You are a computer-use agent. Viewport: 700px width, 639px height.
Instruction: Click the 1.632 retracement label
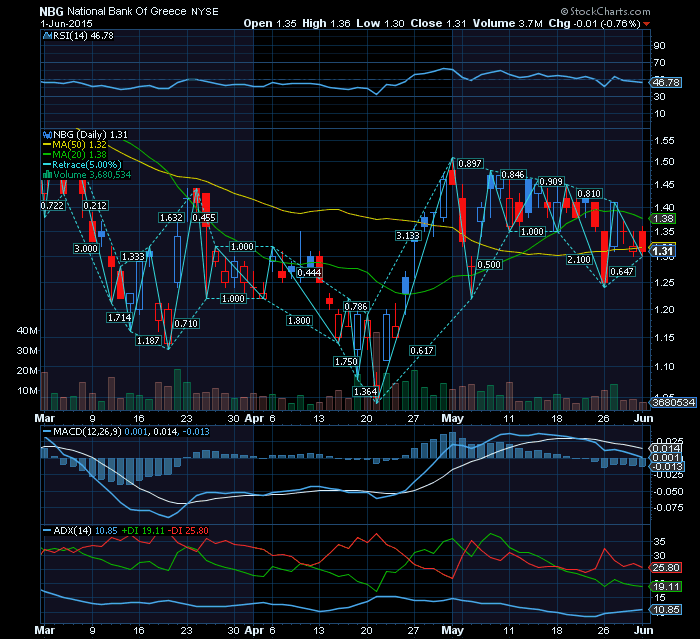click(x=171, y=217)
